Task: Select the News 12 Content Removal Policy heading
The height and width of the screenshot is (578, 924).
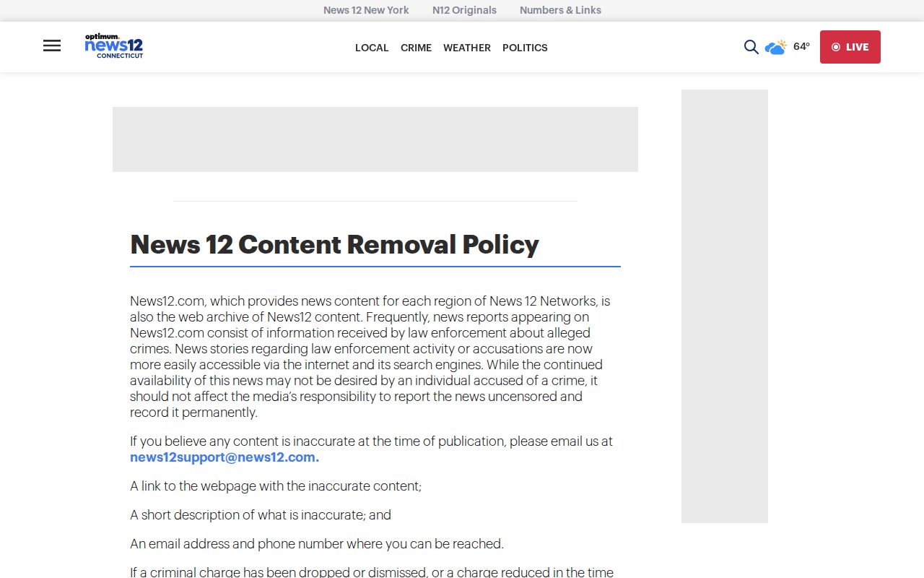Action: tap(334, 244)
